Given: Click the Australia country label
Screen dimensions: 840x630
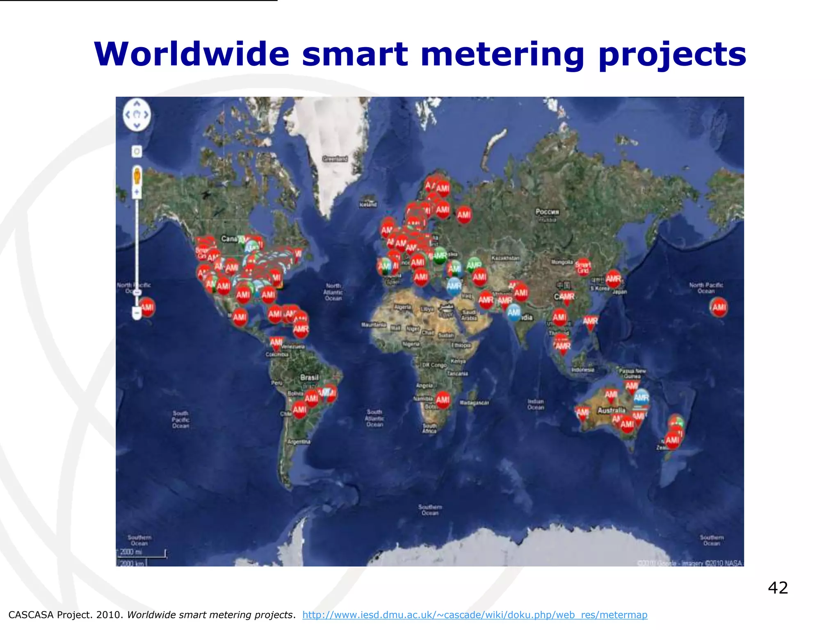Looking at the screenshot, I should tap(612, 410).
